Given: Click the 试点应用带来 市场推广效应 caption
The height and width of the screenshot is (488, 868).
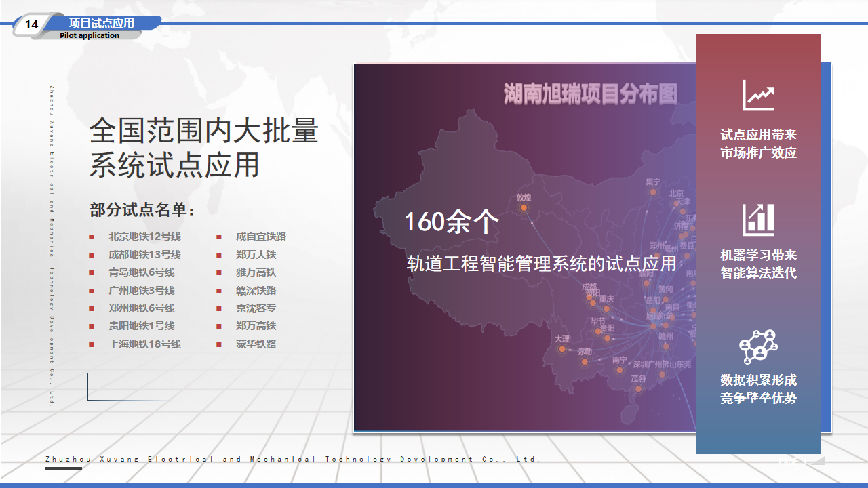Looking at the screenshot, I should pos(758,144).
